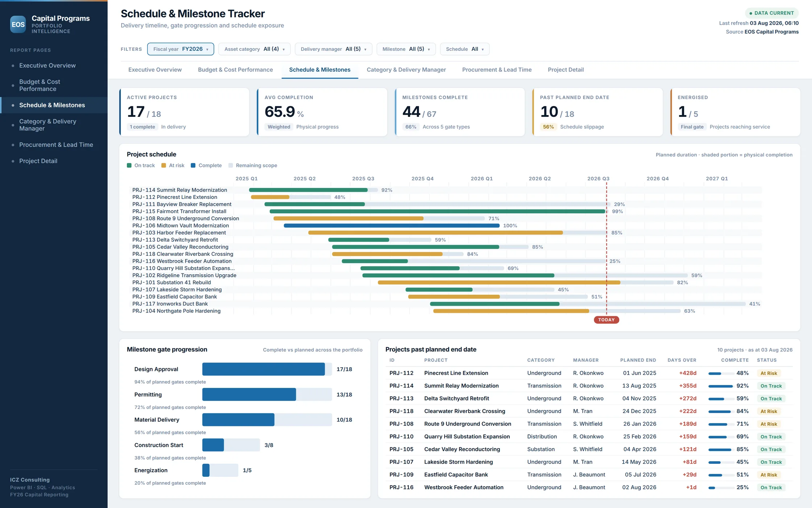Switch to the Executive Overview tab

tap(155, 70)
